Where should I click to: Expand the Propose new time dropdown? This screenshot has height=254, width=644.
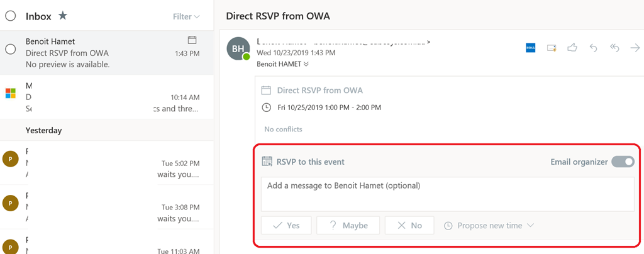coord(489,226)
